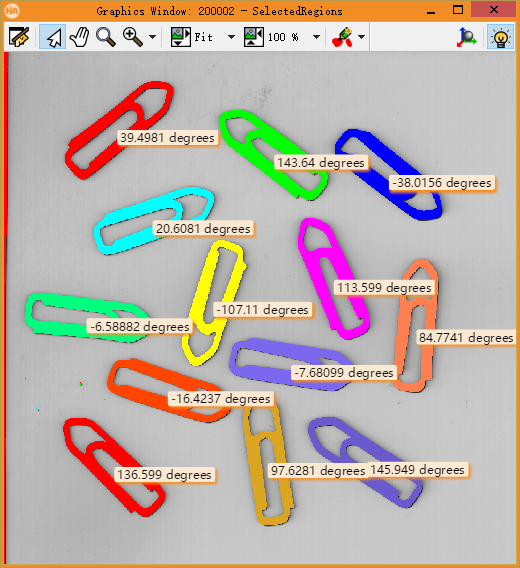The width and height of the screenshot is (520, 568).
Task: Click the 113.599 degrees label
Action: point(384,288)
